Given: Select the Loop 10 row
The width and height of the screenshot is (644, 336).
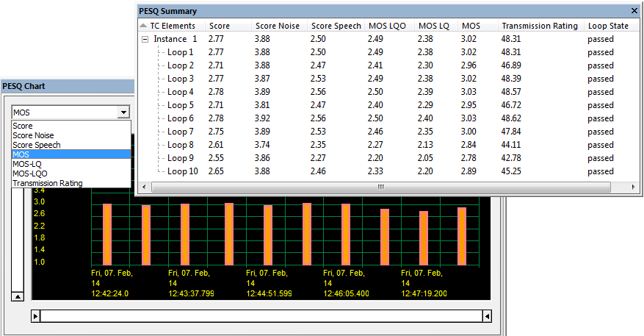Looking at the screenshot, I should point(388,171).
